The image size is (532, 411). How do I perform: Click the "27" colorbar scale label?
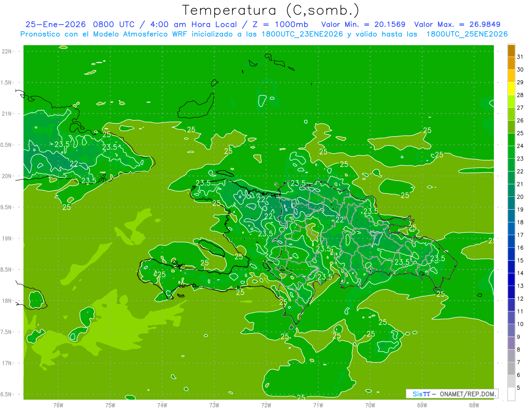pyautogui.click(x=520, y=108)
